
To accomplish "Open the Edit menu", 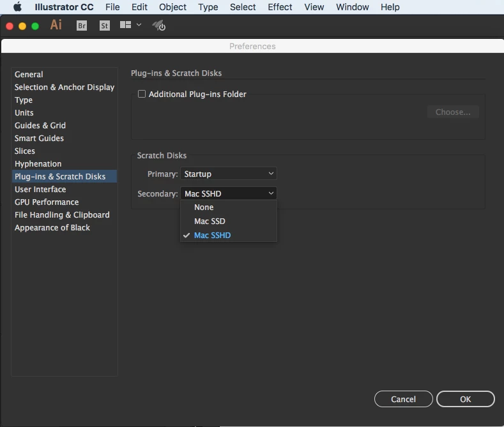I will [x=139, y=7].
